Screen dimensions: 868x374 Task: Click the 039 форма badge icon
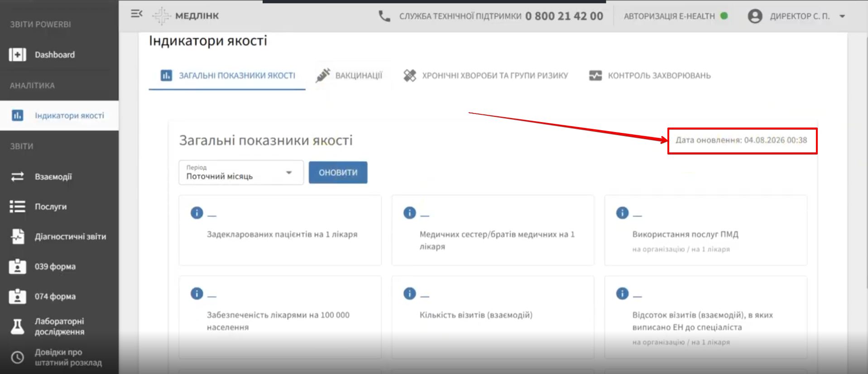tap(18, 266)
